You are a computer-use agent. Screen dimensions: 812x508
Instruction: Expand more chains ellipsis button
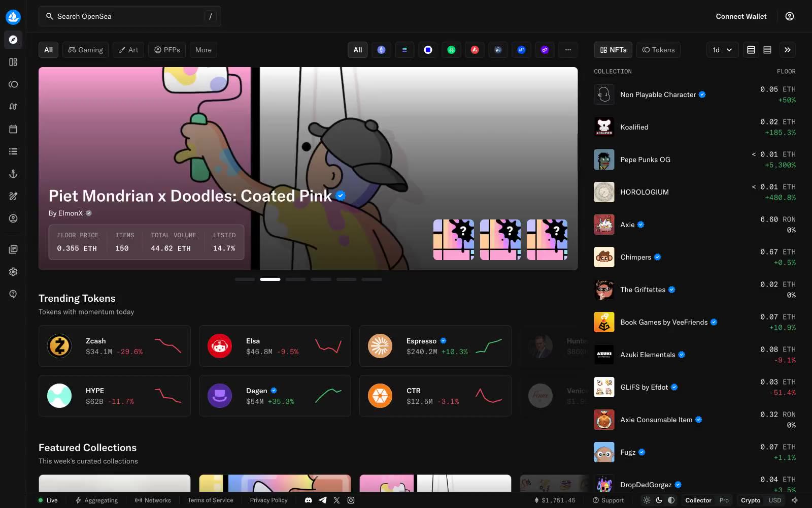(x=568, y=50)
